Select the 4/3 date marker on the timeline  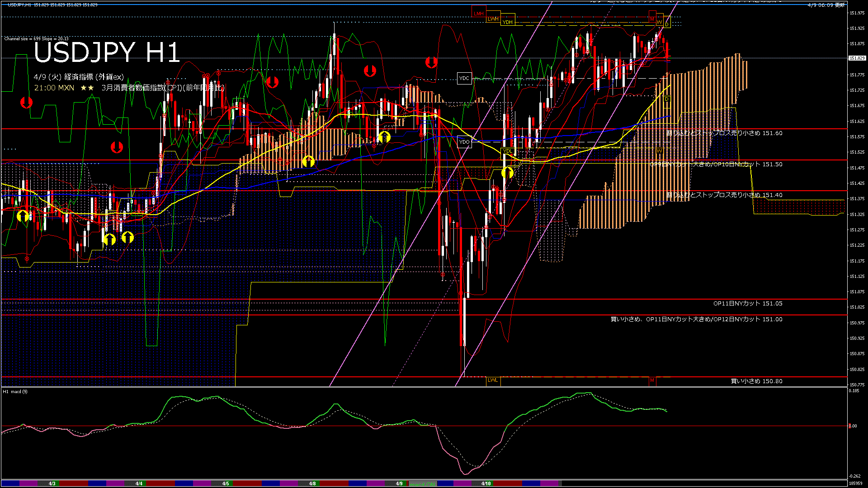coord(52,483)
